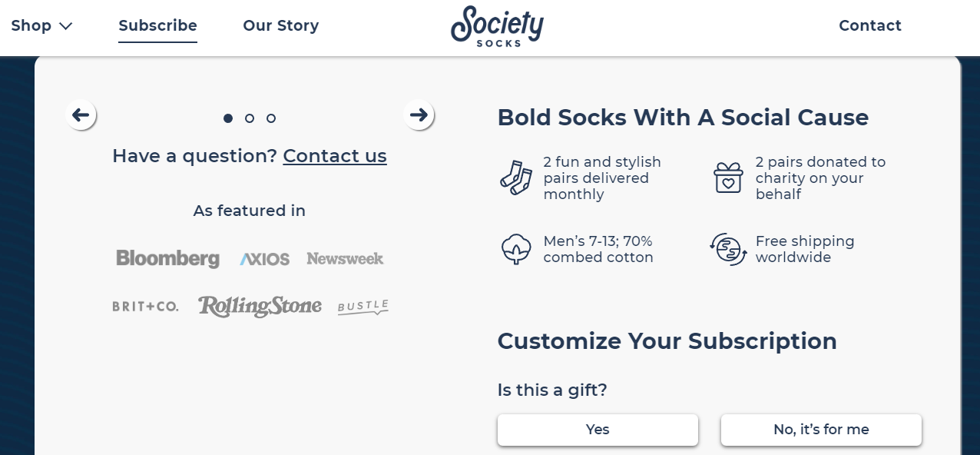Click the Contact us link
The image size is (980, 455).
tap(335, 156)
